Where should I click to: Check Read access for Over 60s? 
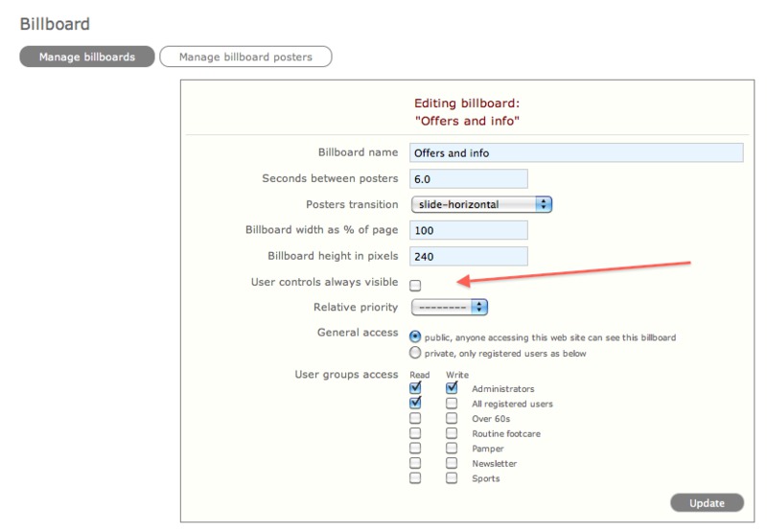tap(415, 419)
